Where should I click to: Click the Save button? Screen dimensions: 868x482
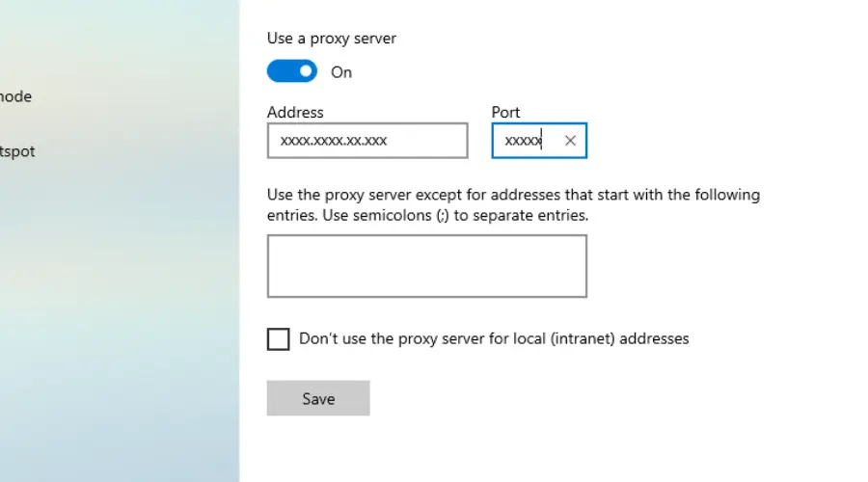pyautogui.click(x=318, y=398)
